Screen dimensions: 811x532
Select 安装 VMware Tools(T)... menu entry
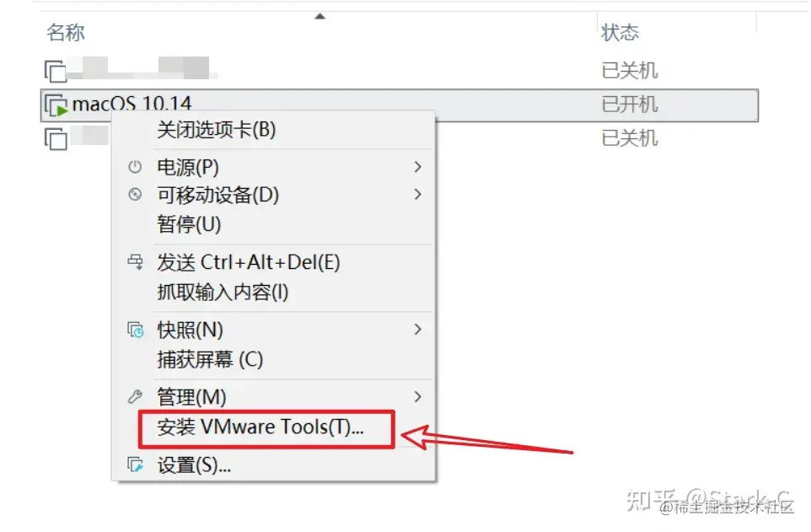click(x=260, y=427)
